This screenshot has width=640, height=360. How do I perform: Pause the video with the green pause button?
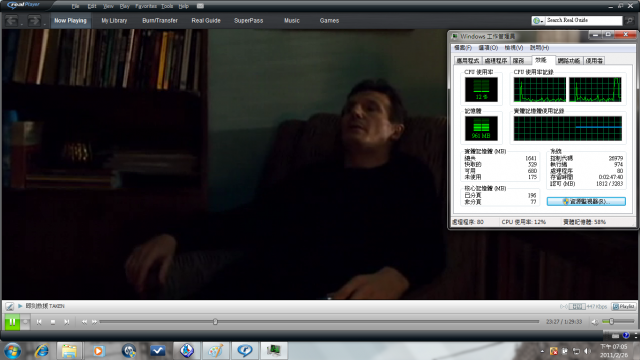[x=12, y=322]
